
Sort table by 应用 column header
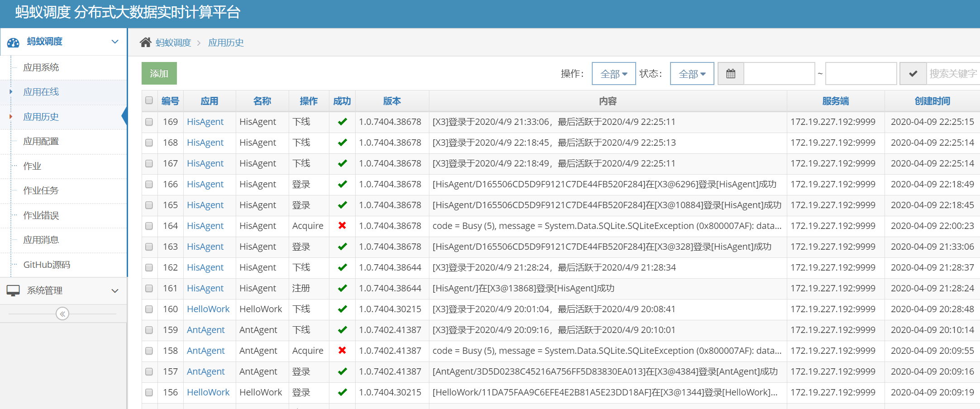(x=209, y=101)
